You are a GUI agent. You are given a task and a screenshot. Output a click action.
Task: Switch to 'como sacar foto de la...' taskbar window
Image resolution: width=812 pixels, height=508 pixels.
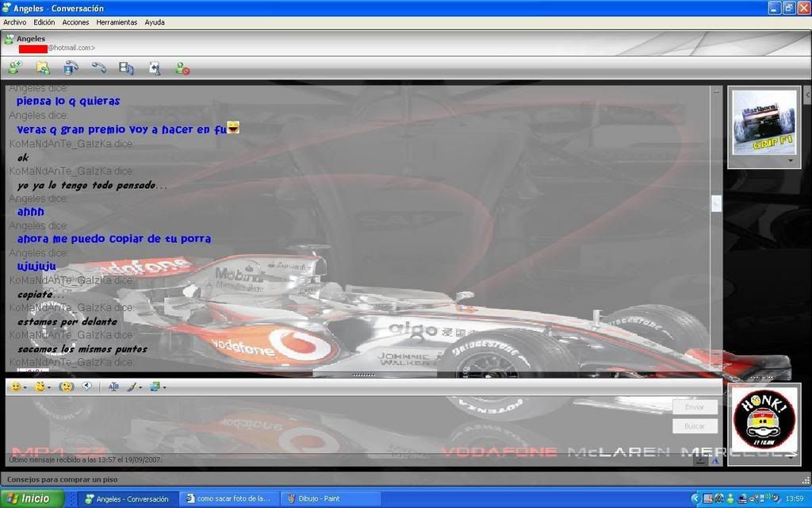[229, 498]
